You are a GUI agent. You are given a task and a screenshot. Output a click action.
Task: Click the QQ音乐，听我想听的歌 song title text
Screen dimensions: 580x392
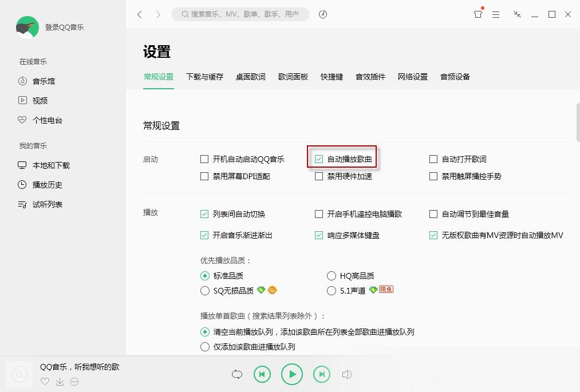(80, 367)
